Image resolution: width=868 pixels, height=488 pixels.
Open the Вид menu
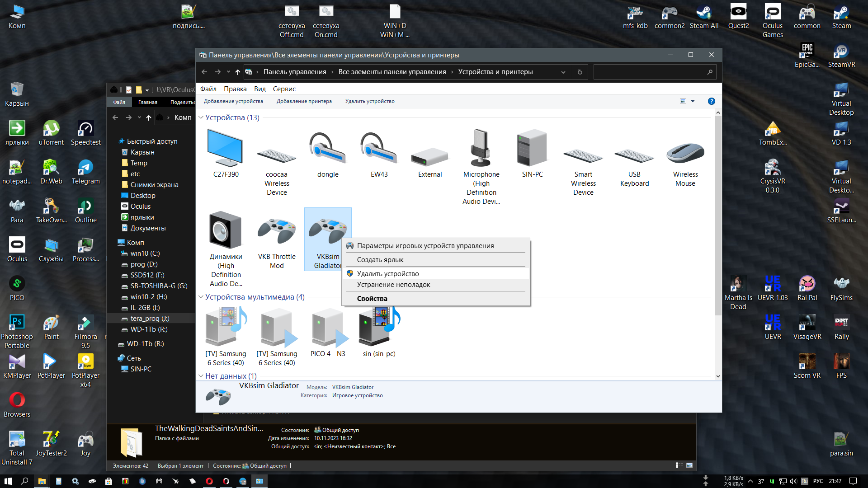click(260, 89)
